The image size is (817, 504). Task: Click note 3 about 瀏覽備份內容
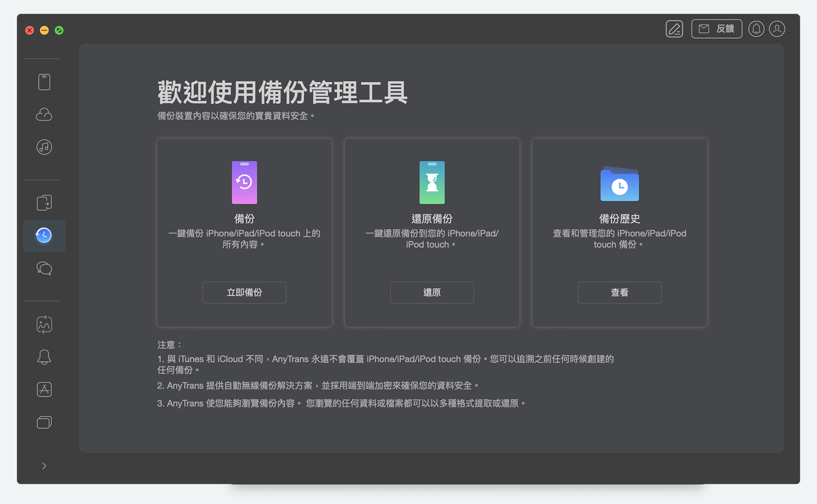click(342, 403)
